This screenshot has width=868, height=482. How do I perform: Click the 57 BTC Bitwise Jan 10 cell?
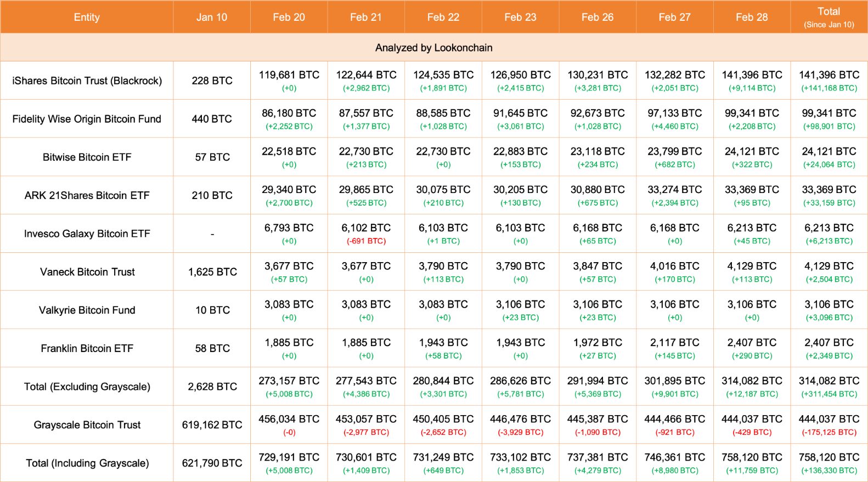212,157
